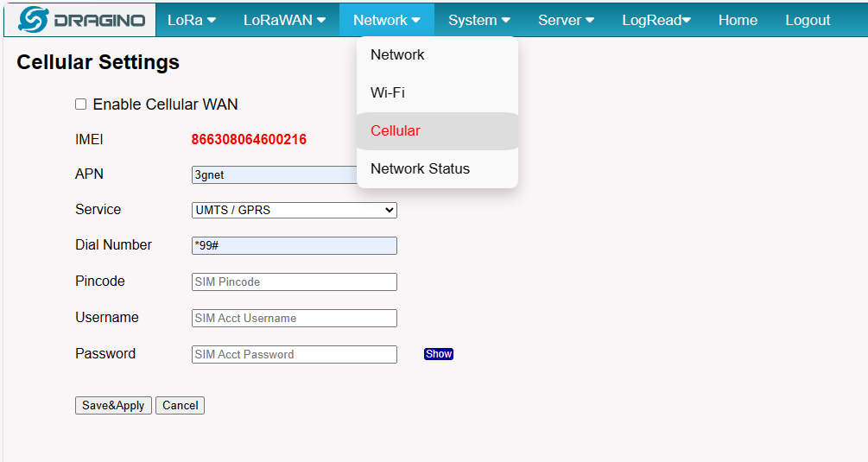Open the System menu
The image size is (868, 462).
point(478,20)
